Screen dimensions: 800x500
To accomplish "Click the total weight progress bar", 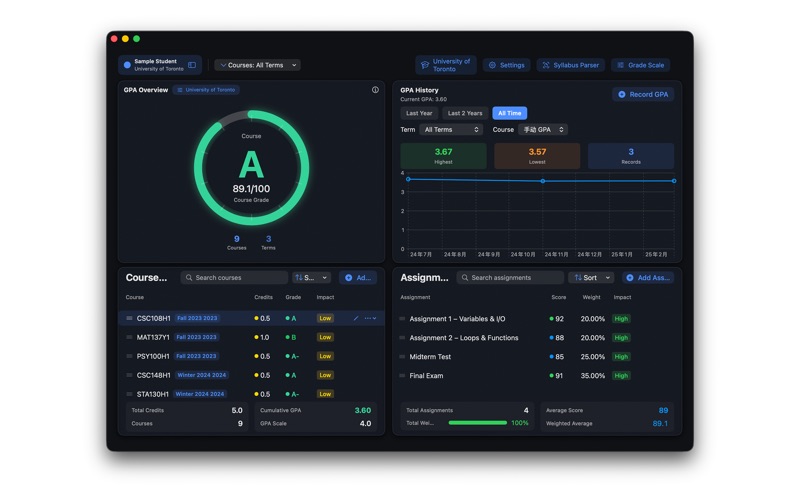I will (x=478, y=423).
